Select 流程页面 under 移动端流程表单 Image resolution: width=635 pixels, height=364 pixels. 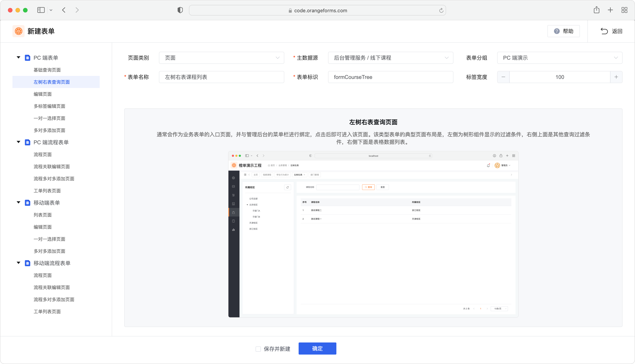coord(43,275)
